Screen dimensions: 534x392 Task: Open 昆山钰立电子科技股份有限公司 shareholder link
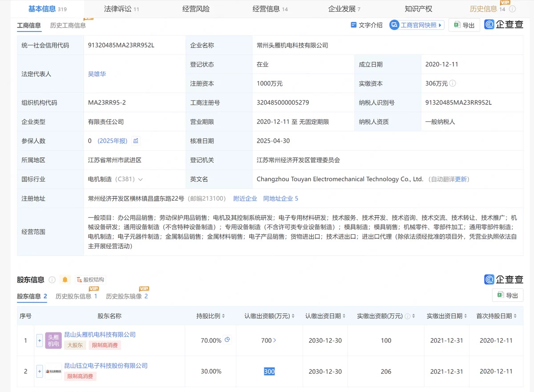click(106, 366)
